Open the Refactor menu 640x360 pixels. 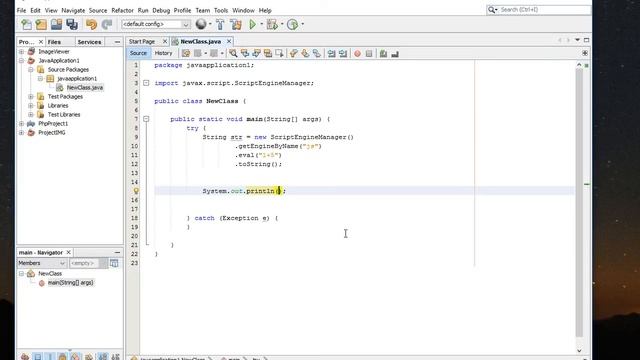pos(122,10)
